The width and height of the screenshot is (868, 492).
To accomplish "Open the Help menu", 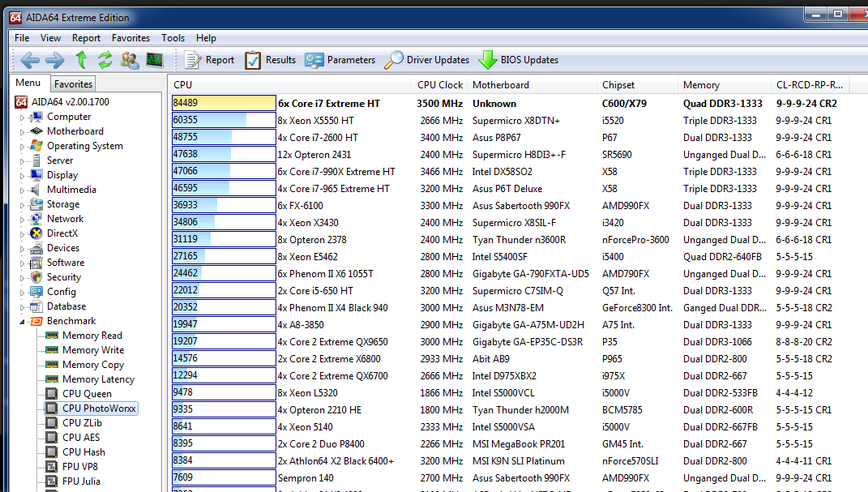I will [206, 37].
